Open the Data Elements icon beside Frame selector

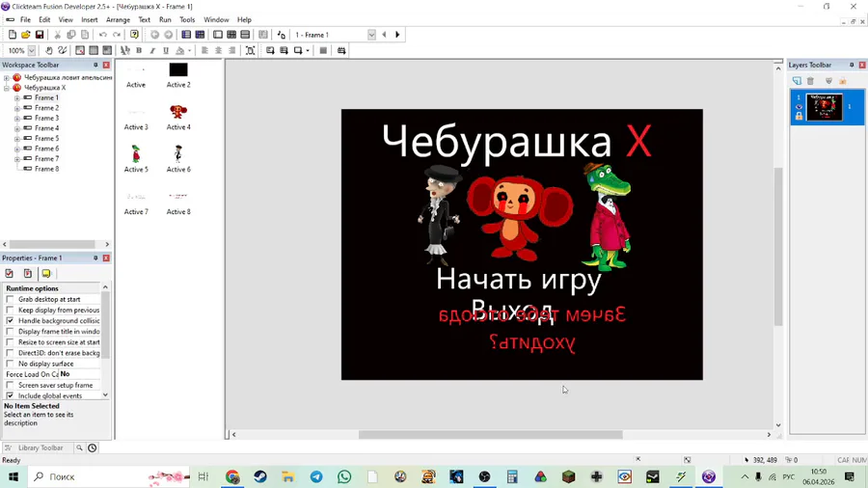282,35
